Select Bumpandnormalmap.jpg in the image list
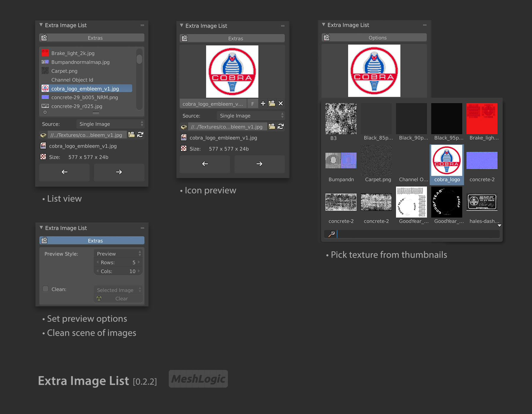 (87, 62)
